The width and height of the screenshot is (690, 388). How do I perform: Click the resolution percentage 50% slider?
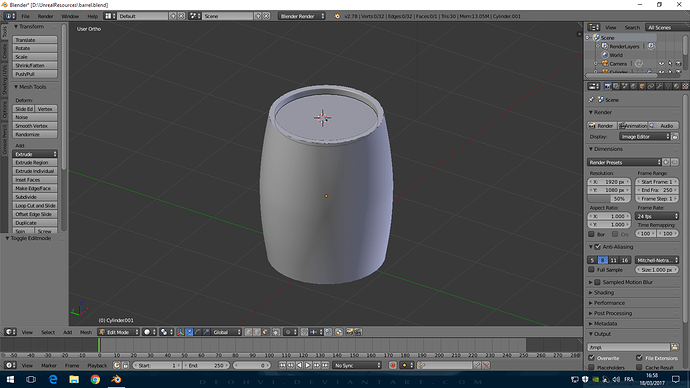[x=609, y=198]
